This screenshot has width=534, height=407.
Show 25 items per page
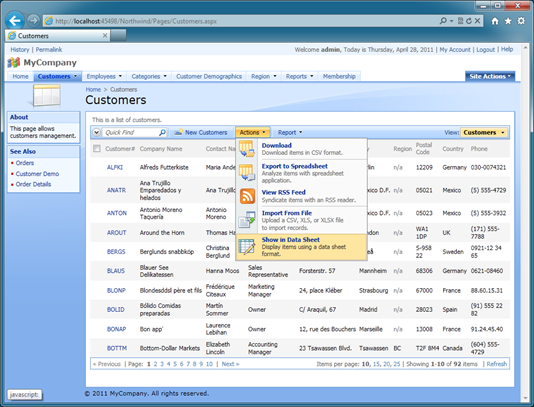pyautogui.click(x=397, y=364)
